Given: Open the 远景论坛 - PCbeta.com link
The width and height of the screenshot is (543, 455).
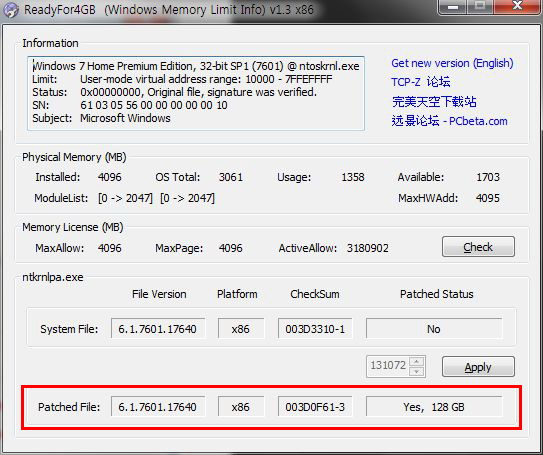Looking at the screenshot, I should point(449,121).
